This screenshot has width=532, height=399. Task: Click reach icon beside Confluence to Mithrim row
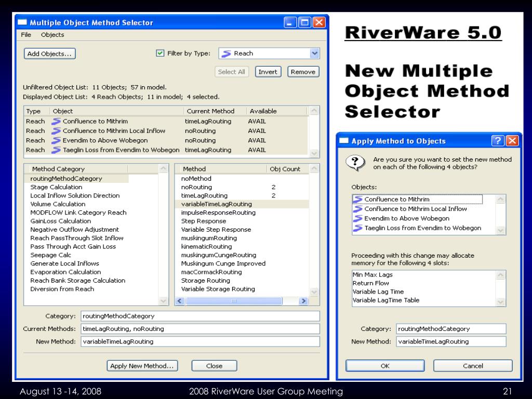pyautogui.click(x=56, y=121)
